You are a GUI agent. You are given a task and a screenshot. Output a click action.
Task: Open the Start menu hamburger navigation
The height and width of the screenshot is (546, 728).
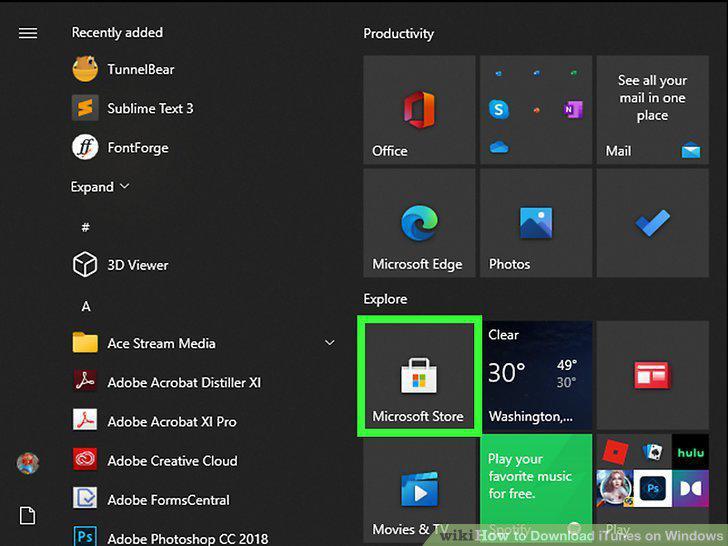[x=28, y=33]
